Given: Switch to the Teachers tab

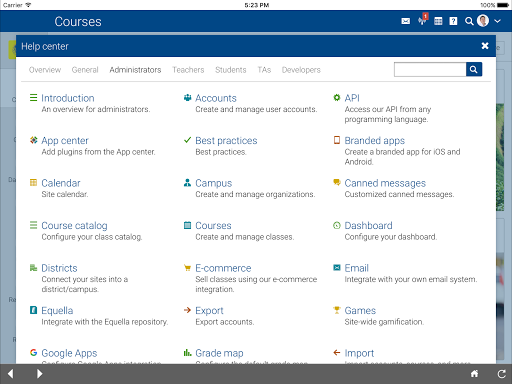Looking at the screenshot, I should coord(188,70).
